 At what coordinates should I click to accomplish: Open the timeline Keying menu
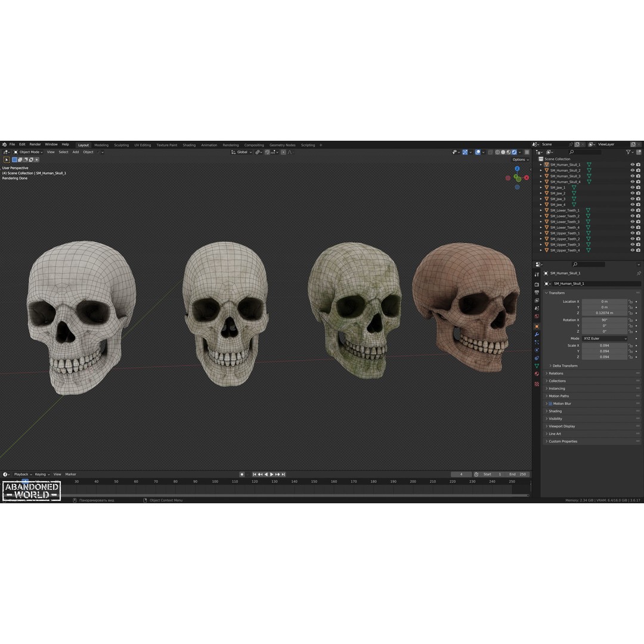[x=42, y=475]
